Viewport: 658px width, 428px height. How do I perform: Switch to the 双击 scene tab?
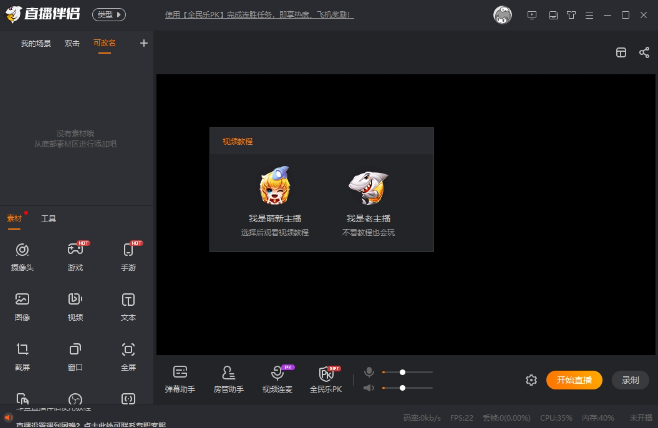(x=72, y=43)
